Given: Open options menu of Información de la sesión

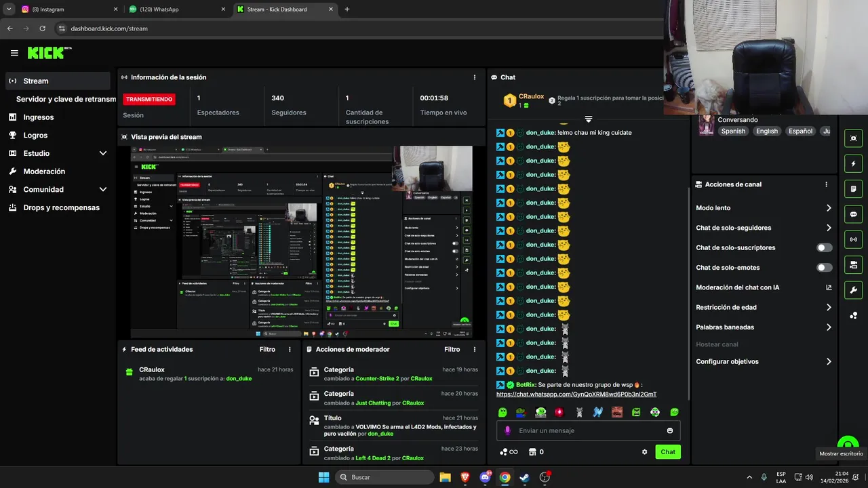Looking at the screenshot, I should [x=474, y=77].
